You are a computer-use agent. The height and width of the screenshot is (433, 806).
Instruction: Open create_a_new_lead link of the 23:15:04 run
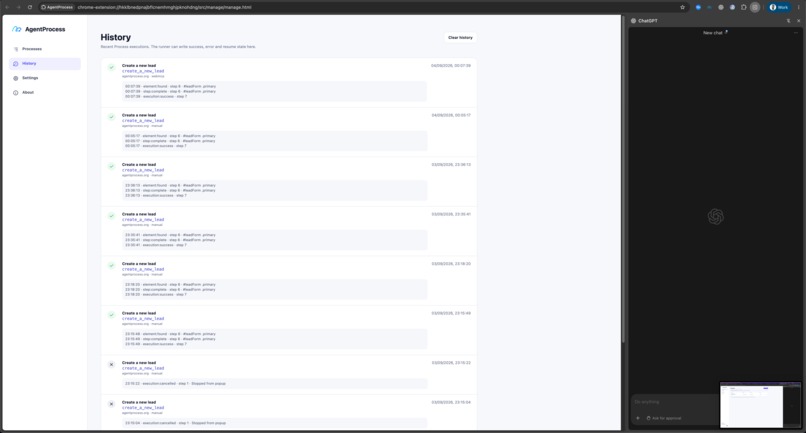pos(143,408)
